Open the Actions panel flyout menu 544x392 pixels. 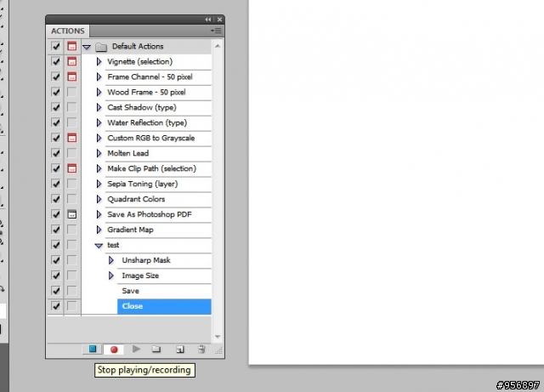point(216,31)
